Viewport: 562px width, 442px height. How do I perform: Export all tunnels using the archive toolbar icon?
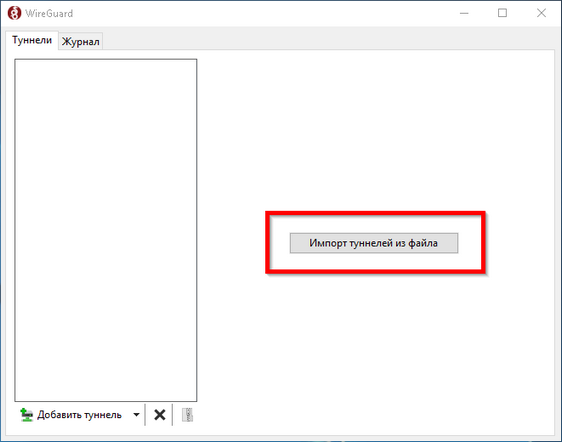(187, 415)
